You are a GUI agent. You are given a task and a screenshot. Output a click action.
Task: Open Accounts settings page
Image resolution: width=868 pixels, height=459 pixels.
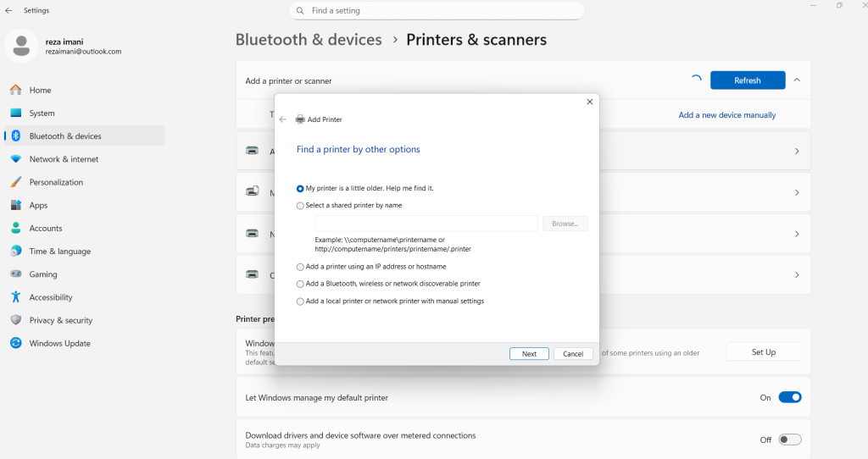[x=85, y=228]
